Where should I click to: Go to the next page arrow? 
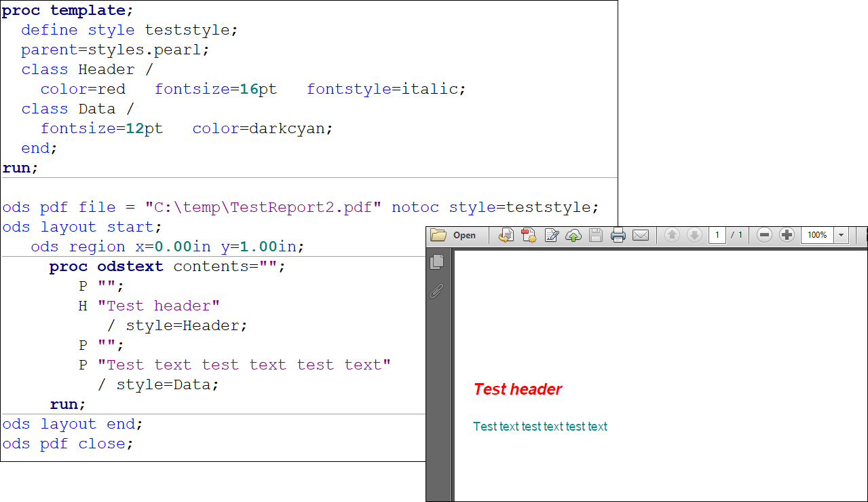pyautogui.click(x=694, y=235)
